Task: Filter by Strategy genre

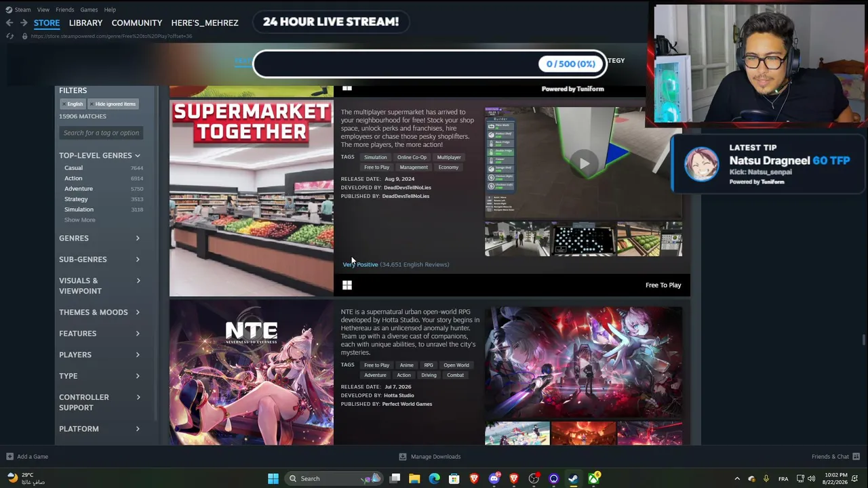Action: (76, 199)
